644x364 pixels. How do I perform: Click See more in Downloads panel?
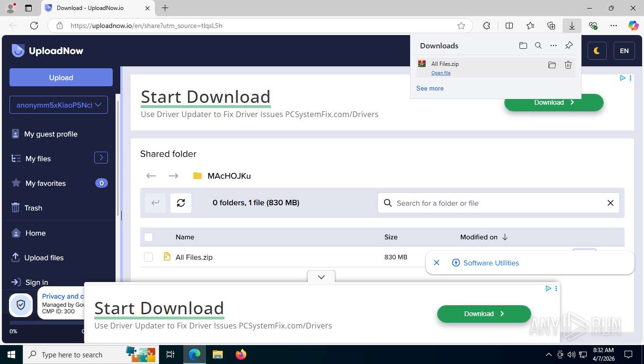430,88
